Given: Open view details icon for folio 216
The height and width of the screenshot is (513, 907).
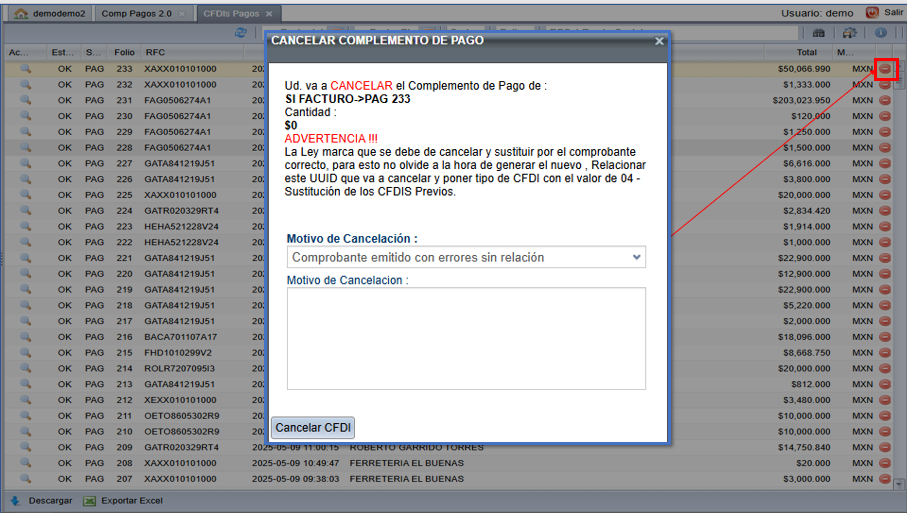Looking at the screenshot, I should click(x=25, y=337).
